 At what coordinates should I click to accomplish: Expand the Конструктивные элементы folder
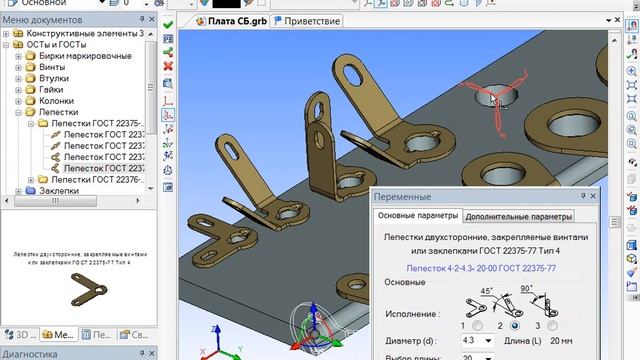pyautogui.click(x=6, y=33)
